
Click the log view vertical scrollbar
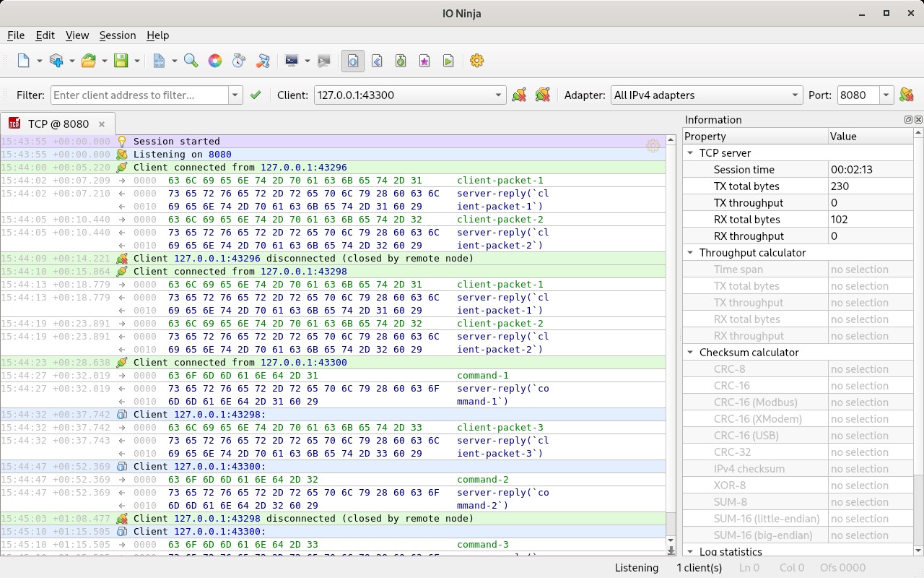671,325
